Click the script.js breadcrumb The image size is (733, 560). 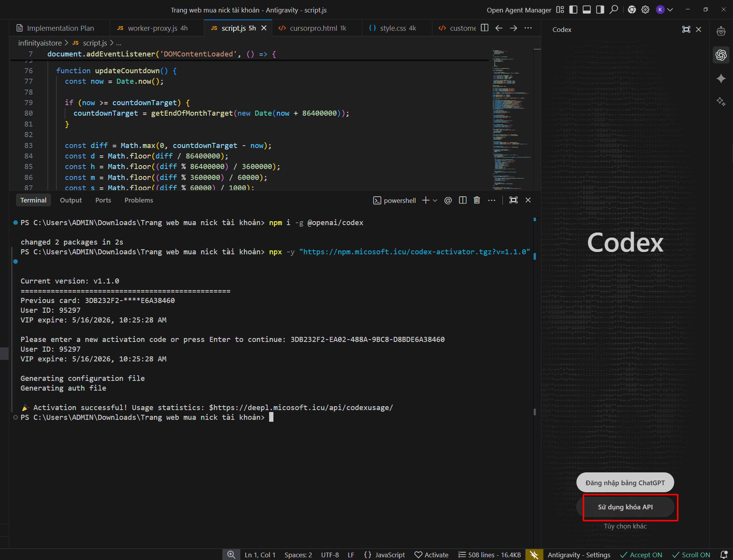coord(95,43)
